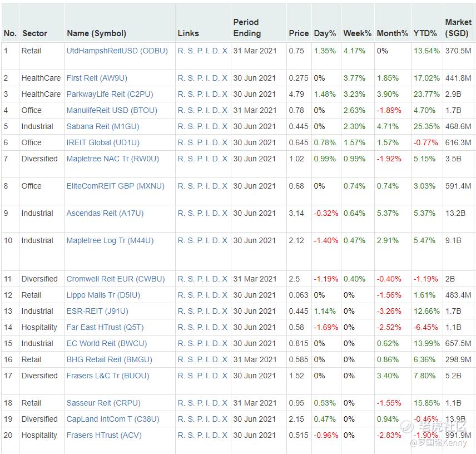
Task: Open Far East HTrust (Q5T)
Action: coord(105,327)
